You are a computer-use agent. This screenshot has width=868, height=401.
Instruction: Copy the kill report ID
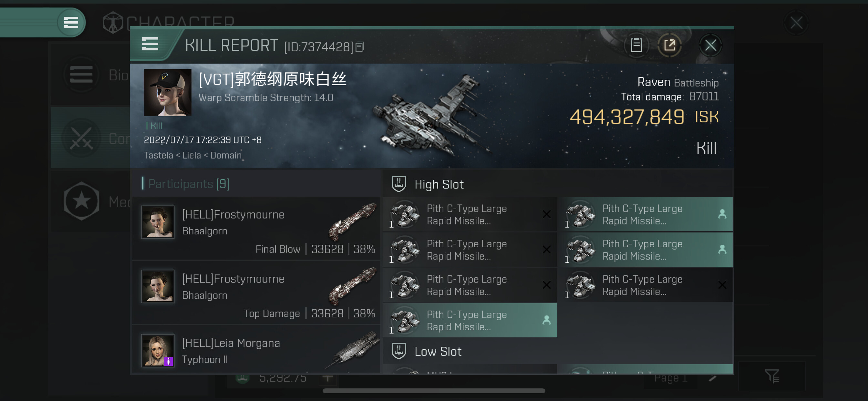[360, 47]
